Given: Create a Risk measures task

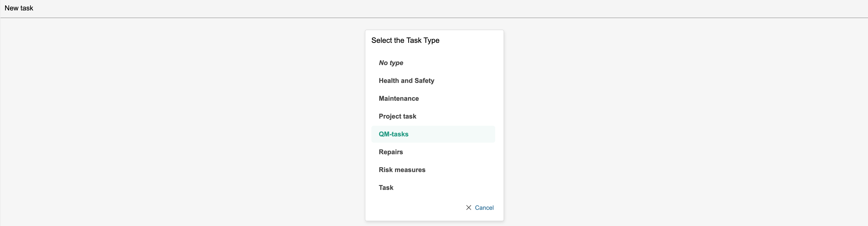Looking at the screenshot, I should [x=402, y=170].
